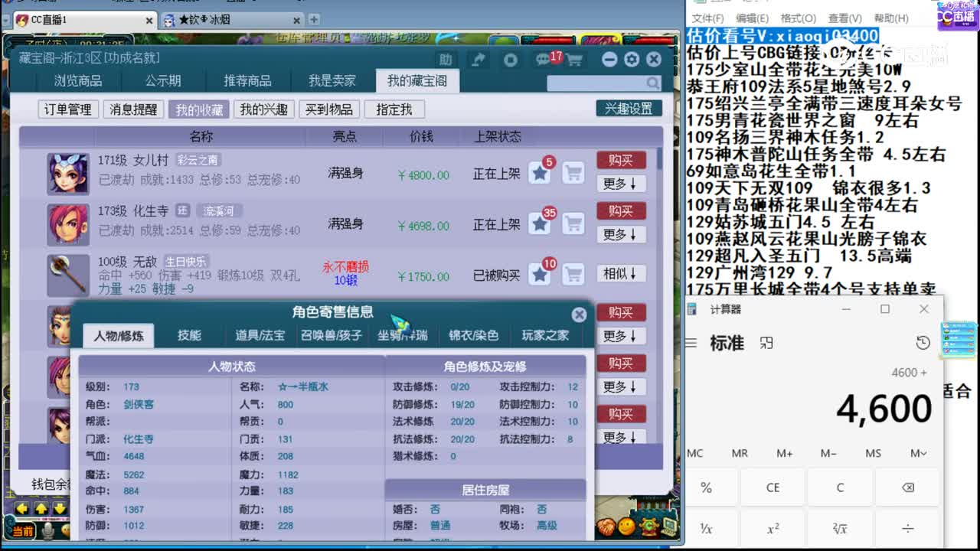Open the 兴趣设置 button

629,109
